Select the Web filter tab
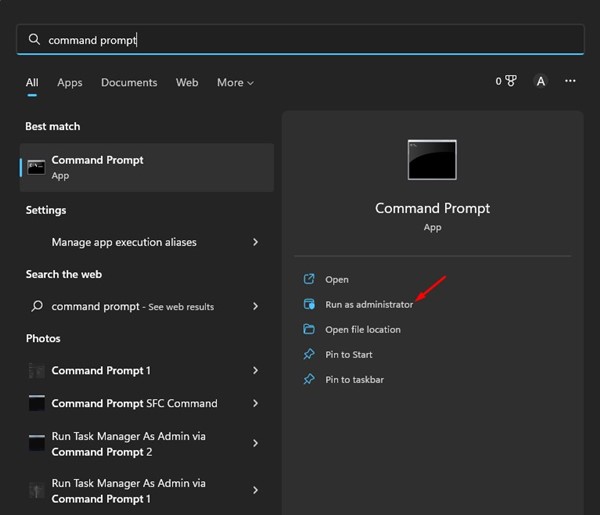This screenshot has height=515, width=600. pyautogui.click(x=187, y=82)
